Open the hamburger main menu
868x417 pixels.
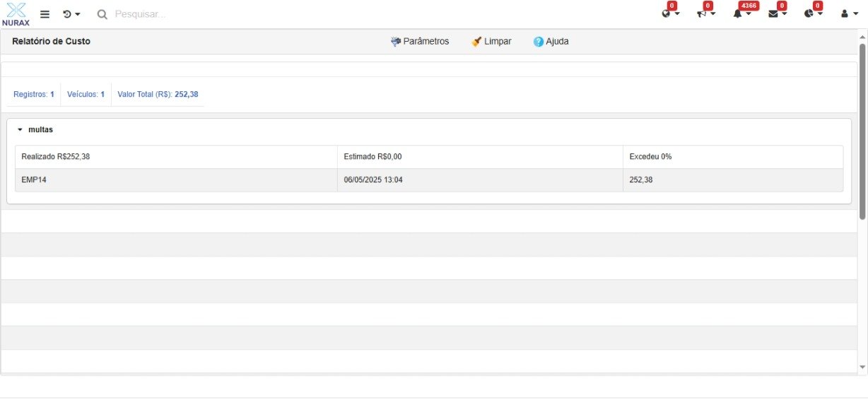pyautogui.click(x=45, y=14)
